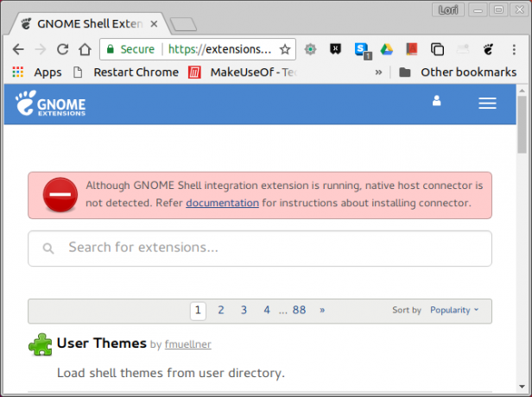Screen dimensions: 532x397
Task: Select page 1 in pagination
Action: [198, 311]
